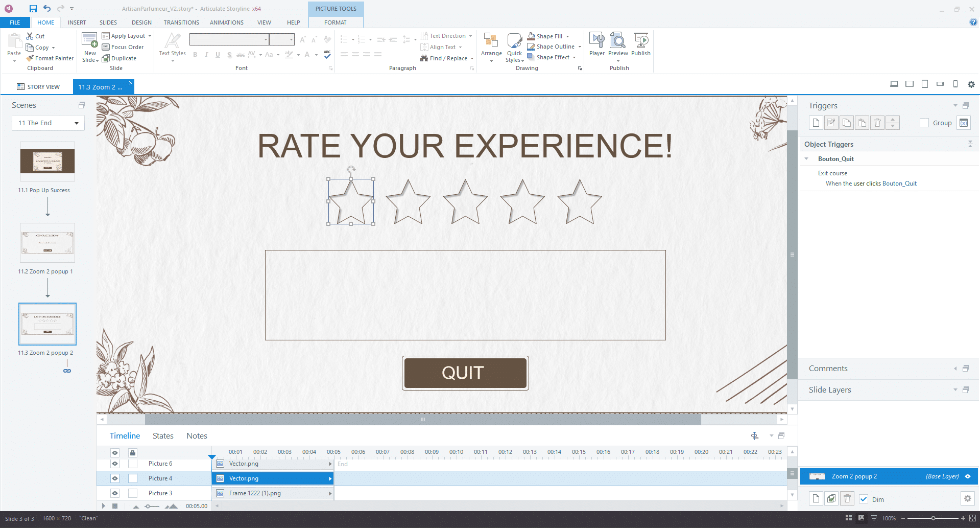Toggle the Dim checkbox for layers

864,499
